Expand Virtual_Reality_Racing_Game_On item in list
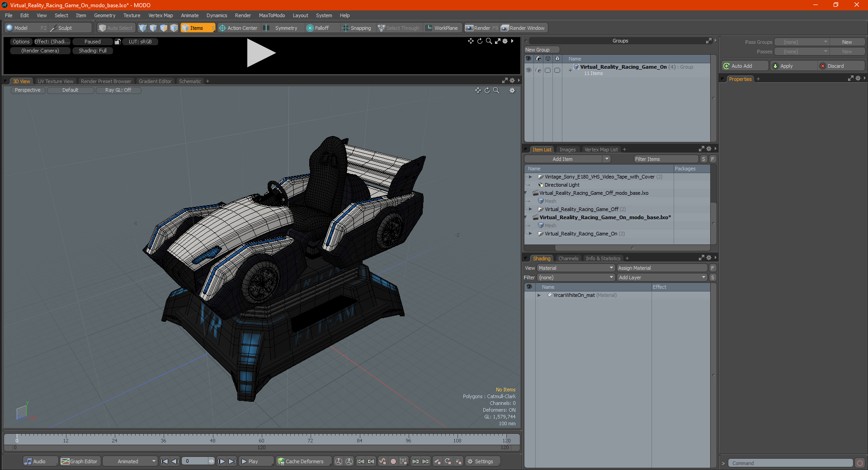The width and height of the screenshot is (868, 470). pyautogui.click(x=530, y=234)
